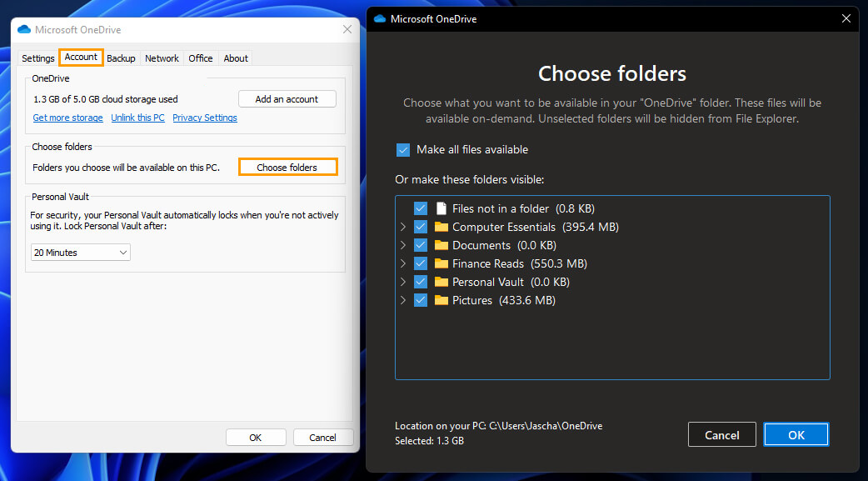Close the Choose folders dialog window
The height and width of the screenshot is (481, 868).
click(846, 19)
